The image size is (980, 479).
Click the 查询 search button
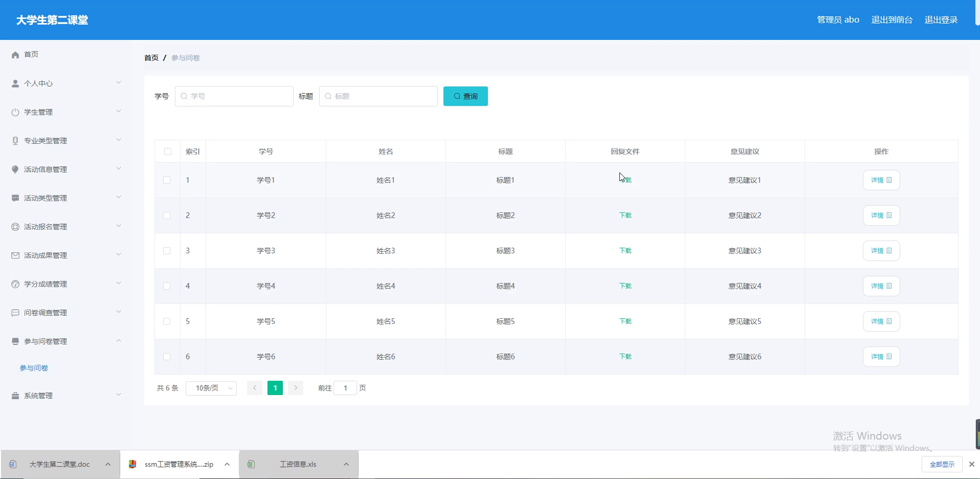coord(465,96)
